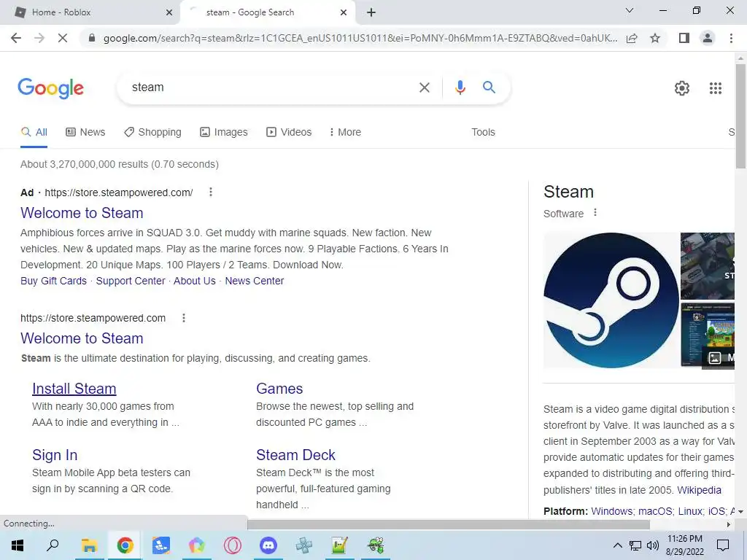The image size is (747, 560).
Task: Open Sign In sitelink
Action: (55, 455)
